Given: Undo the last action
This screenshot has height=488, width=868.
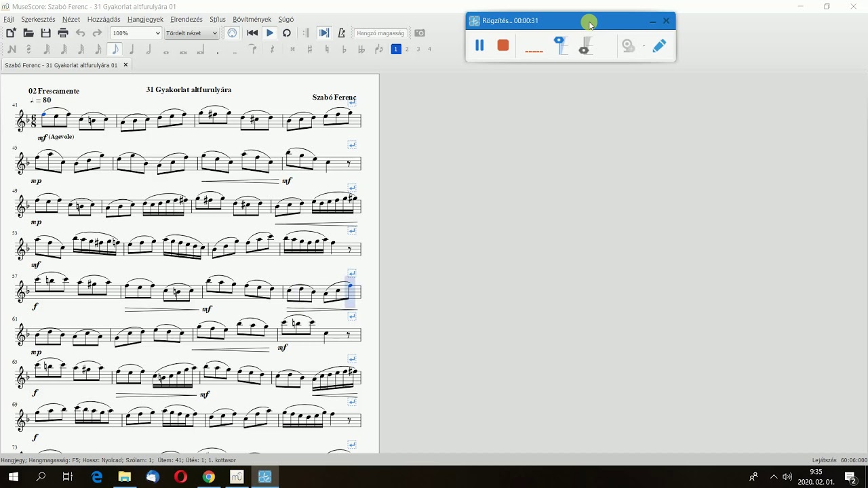Looking at the screenshot, I should tap(80, 33).
